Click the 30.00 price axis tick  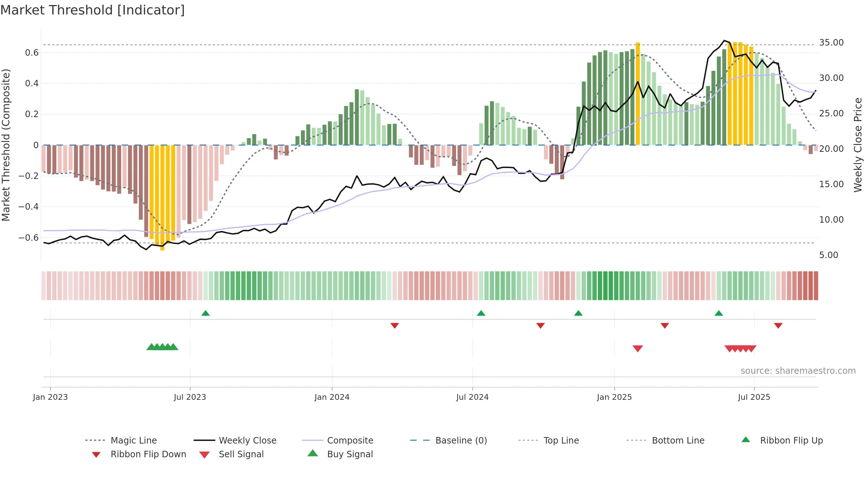(831, 78)
